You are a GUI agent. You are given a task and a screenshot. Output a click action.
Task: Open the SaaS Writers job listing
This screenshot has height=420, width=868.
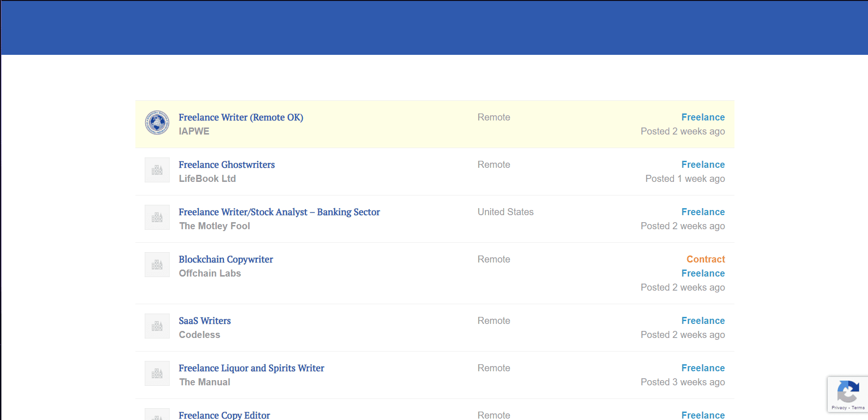pyautogui.click(x=205, y=321)
